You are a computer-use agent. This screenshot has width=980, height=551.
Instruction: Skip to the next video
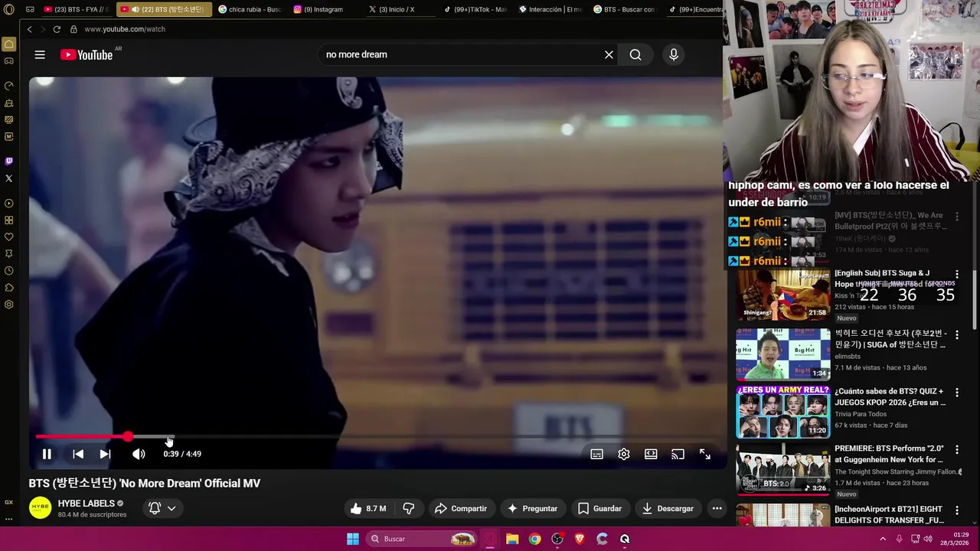pyautogui.click(x=105, y=454)
